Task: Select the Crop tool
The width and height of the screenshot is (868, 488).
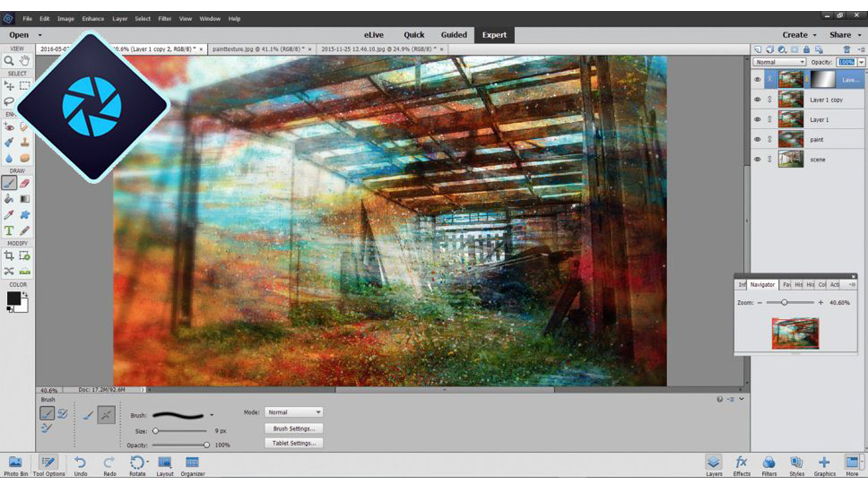Action: point(9,255)
